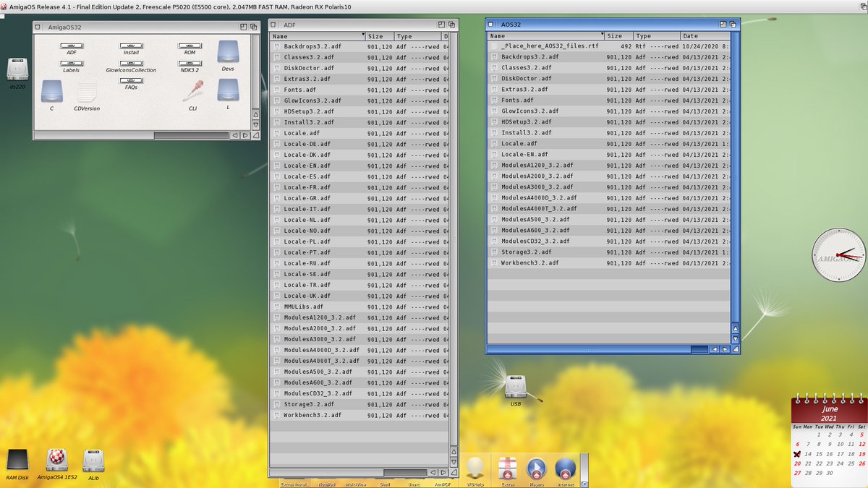Screen dimensions: 868x488
Task: Launch WBHelp from the dock
Action: pyautogui.click(x=475, y=468)
